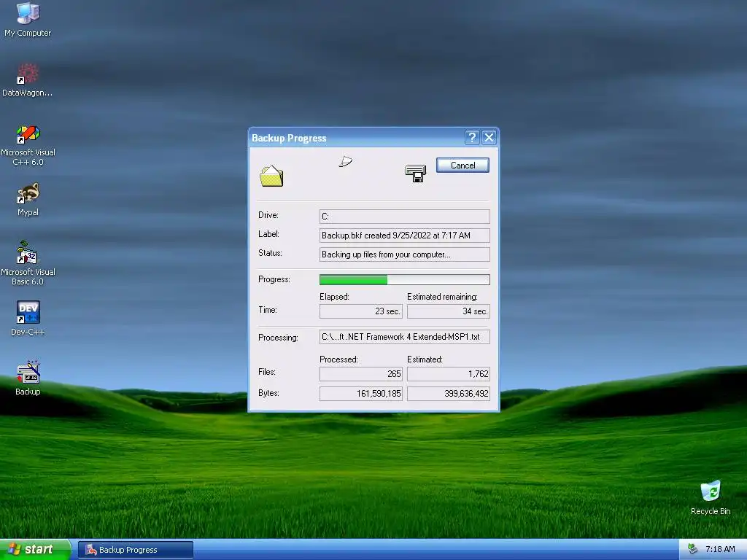Click the system tray safely-remove icon
Viewport: 747px width, 560px height.
click(x=693, y=549)
